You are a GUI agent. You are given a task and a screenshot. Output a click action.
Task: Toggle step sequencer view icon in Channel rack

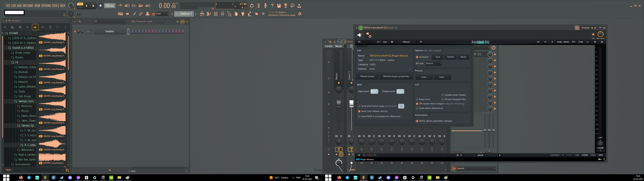point(182,21)
